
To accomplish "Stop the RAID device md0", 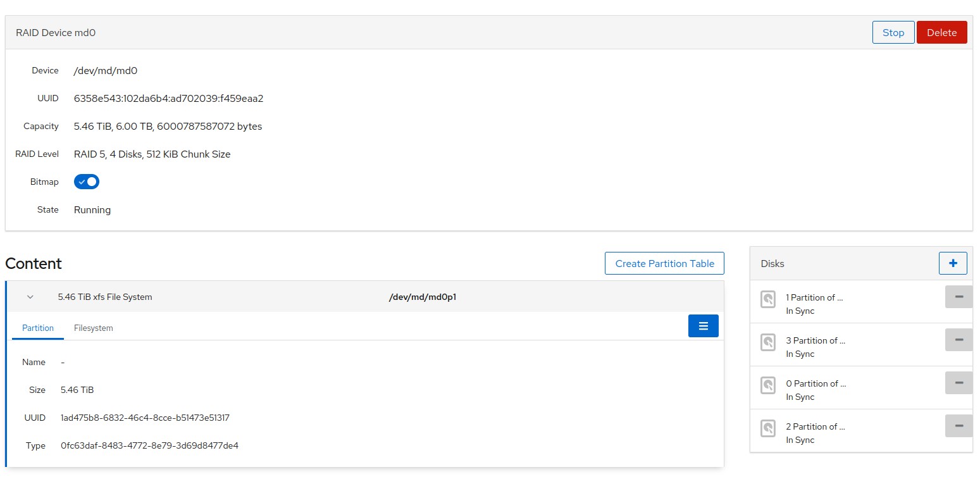I will tap(893, 32).
